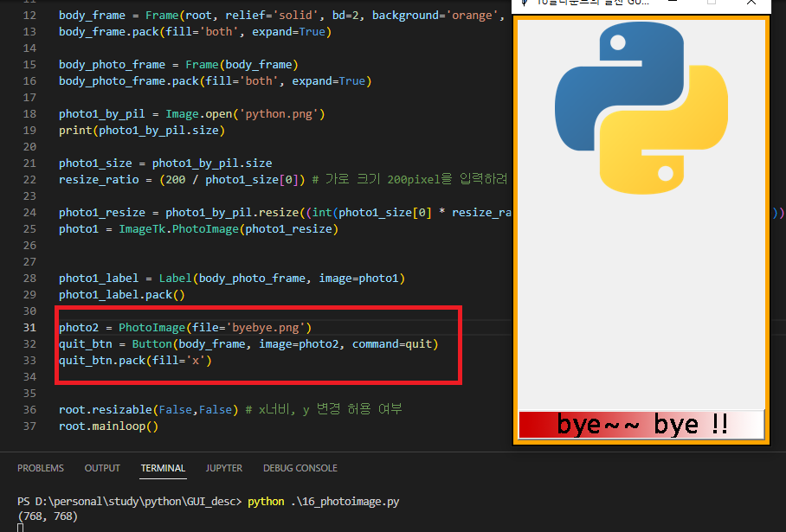Click body_frame.pack(...) on line 13
This screenshot has width=786, height=532.
click(x=195, y=32)
